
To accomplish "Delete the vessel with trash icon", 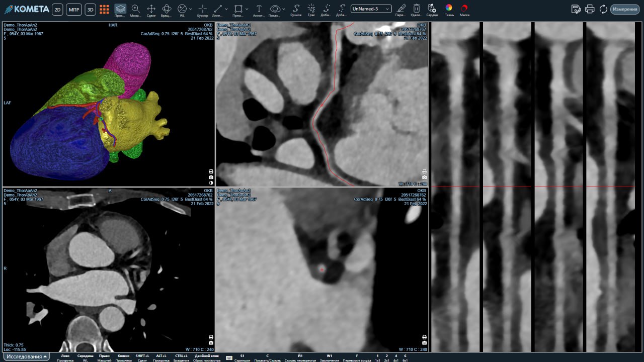I will point(417,8).
